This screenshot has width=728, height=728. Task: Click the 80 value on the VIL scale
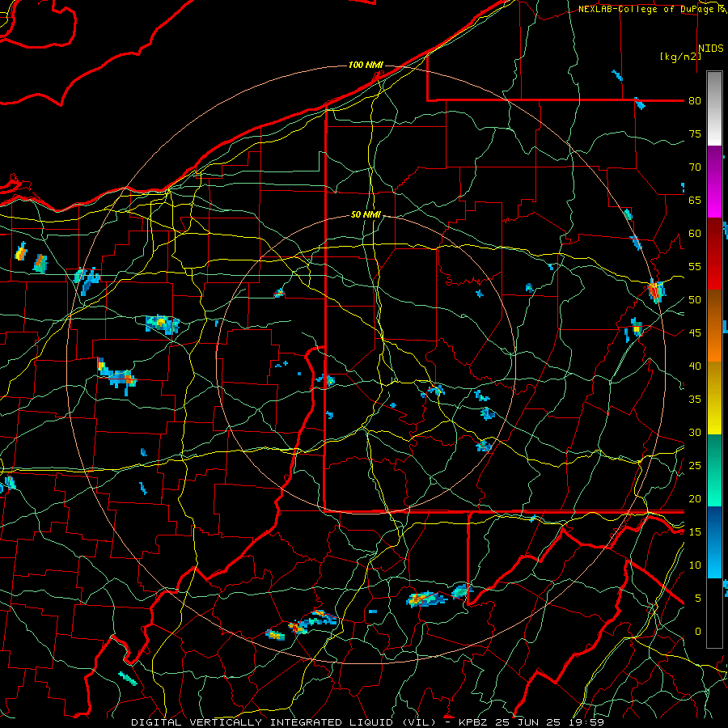pyautogui.click(x=695, y=101)
